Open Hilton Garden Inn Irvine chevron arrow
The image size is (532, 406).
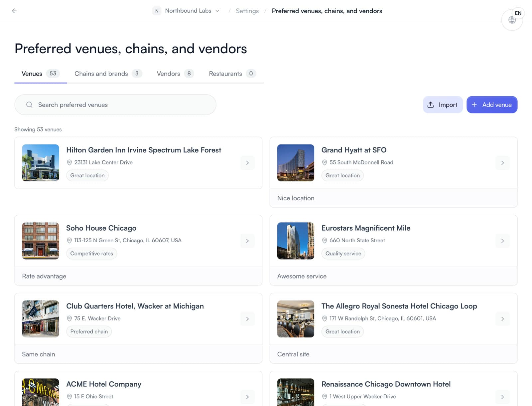click(247, 163)
